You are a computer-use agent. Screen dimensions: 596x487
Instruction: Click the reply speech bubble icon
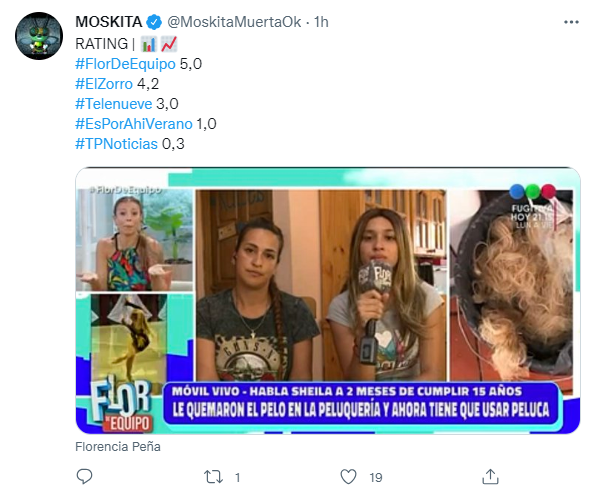(84, 476)
